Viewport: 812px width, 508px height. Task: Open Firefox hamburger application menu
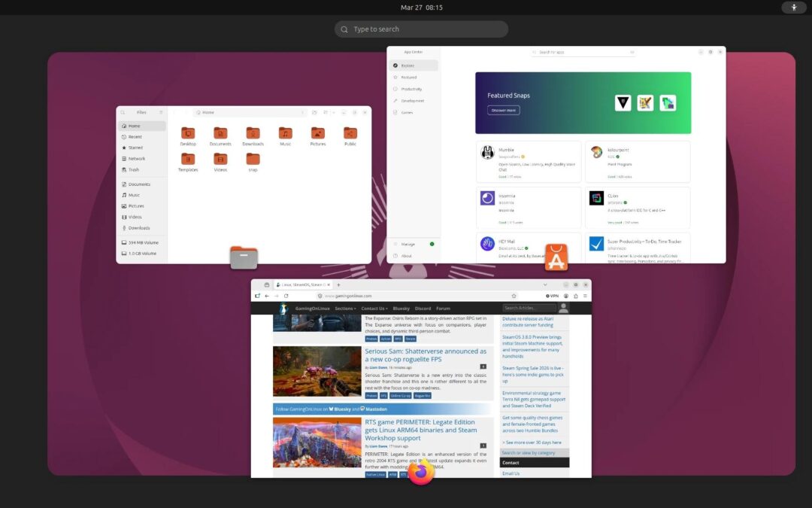coord(585,296)
